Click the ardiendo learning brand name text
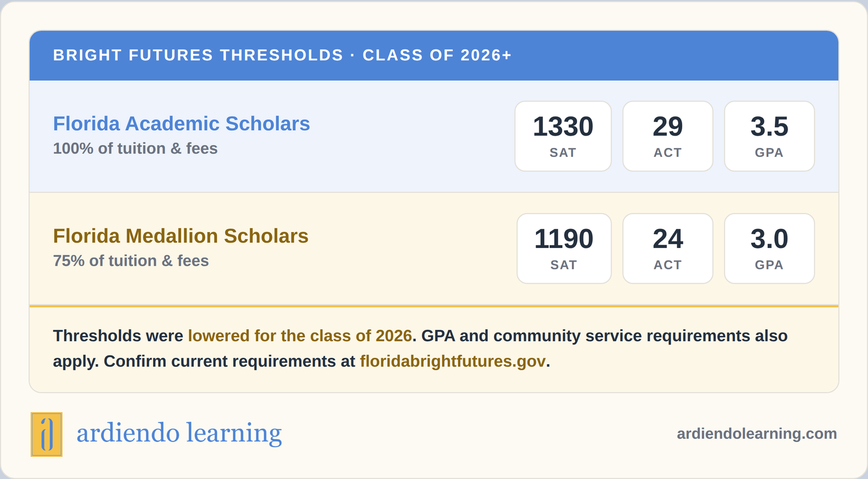This screenshot has width=868, height=479. click(179, 433)
